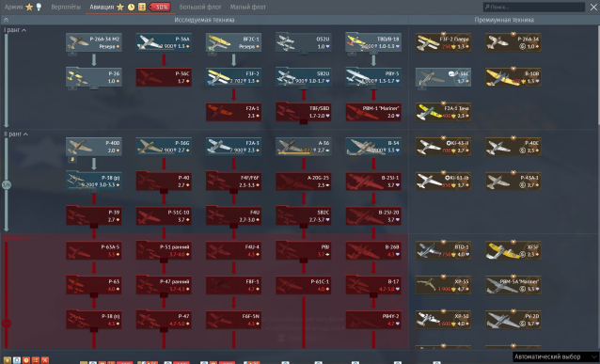
Task: Click the -30% discount tag icon
Action: coord(160,7)
